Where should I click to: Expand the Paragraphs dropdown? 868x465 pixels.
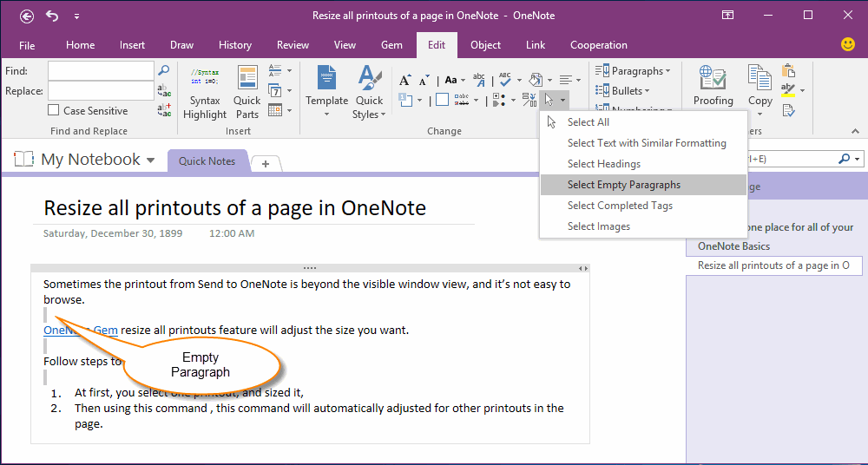(x=635, y=71)
